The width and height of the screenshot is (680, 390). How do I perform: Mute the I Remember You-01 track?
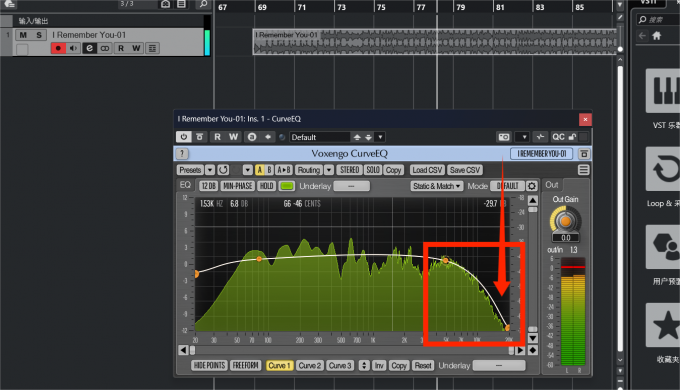[23, 35]
